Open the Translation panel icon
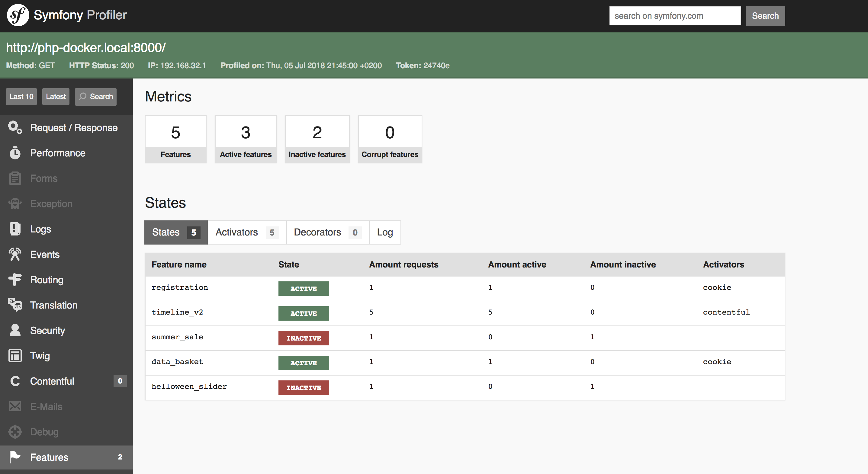Image resolution: width=868 pixels, height=474 pixels. click(15, 305)
